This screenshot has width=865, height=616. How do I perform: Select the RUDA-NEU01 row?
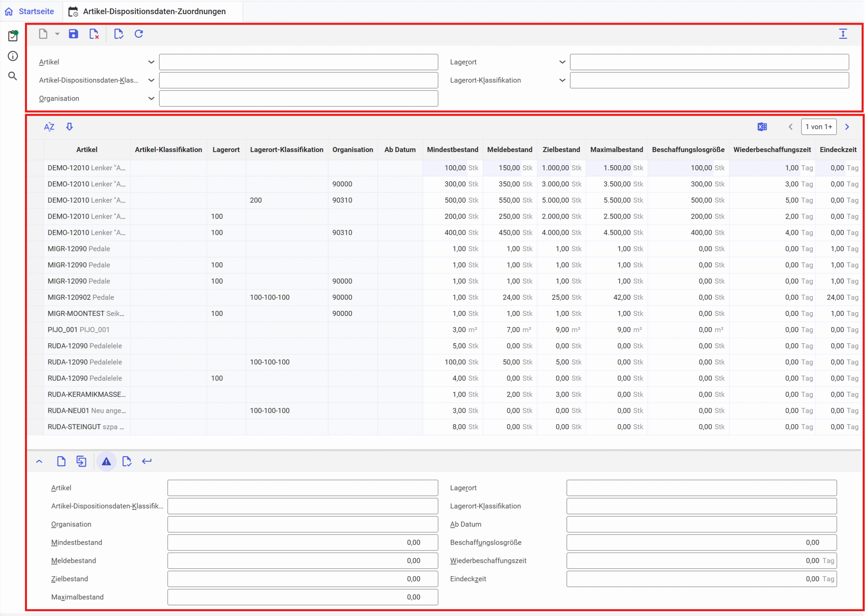pos(444,411)
